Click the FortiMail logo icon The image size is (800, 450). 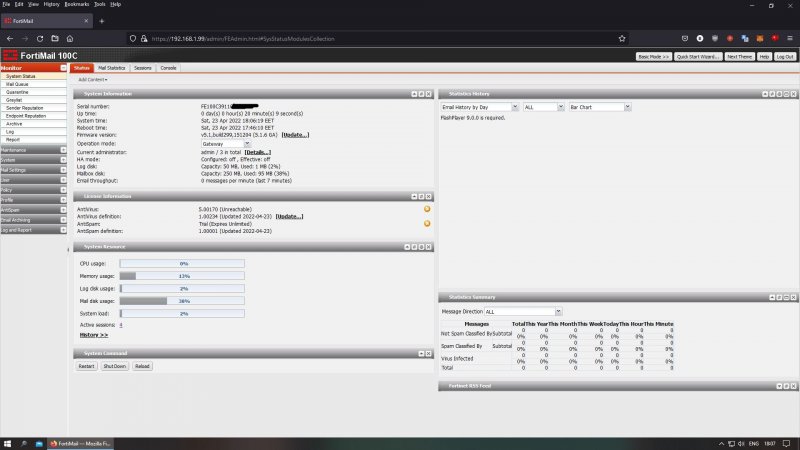[x=10, y=56]
